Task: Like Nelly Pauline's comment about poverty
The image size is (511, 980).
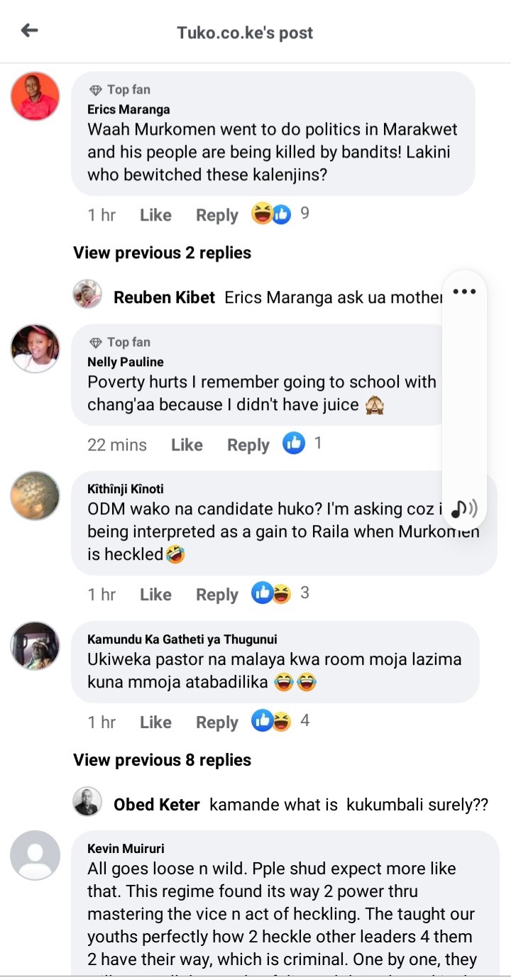Action: click(x=187, y=445)
